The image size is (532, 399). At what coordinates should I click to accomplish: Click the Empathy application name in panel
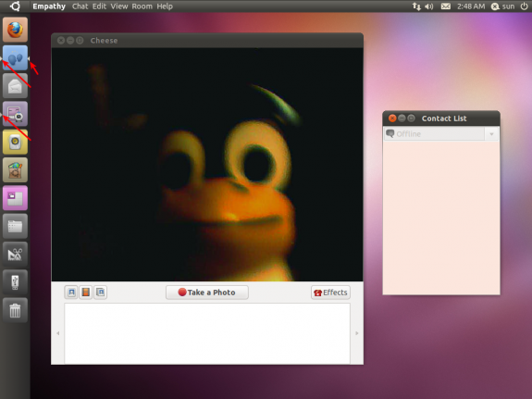tap(49, 6)
